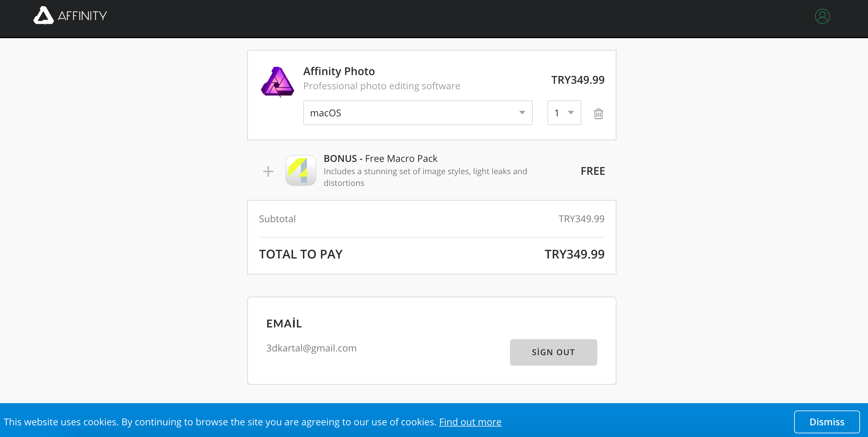This screenshot has height=437, width=868.
Task: Click the Affinity Photo product icon
Action: point(277,82)
